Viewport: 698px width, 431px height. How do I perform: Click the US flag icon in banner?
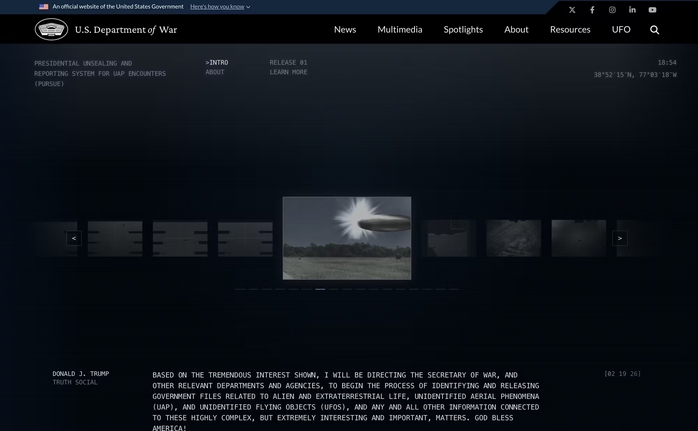44,7
